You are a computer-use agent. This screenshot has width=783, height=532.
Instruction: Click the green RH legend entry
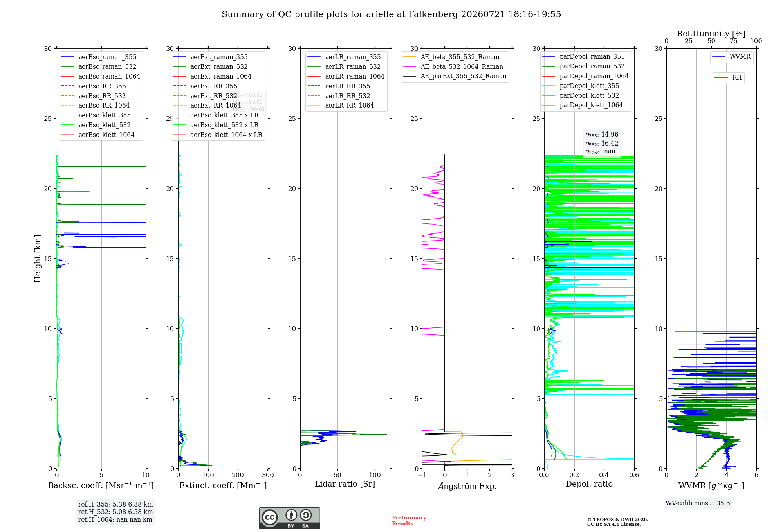[x=729, y=78]
